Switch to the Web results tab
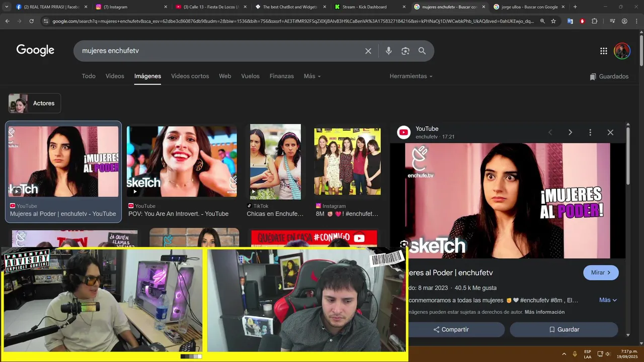The height and width of the screenshot is (362, 644). pos(225,76)
